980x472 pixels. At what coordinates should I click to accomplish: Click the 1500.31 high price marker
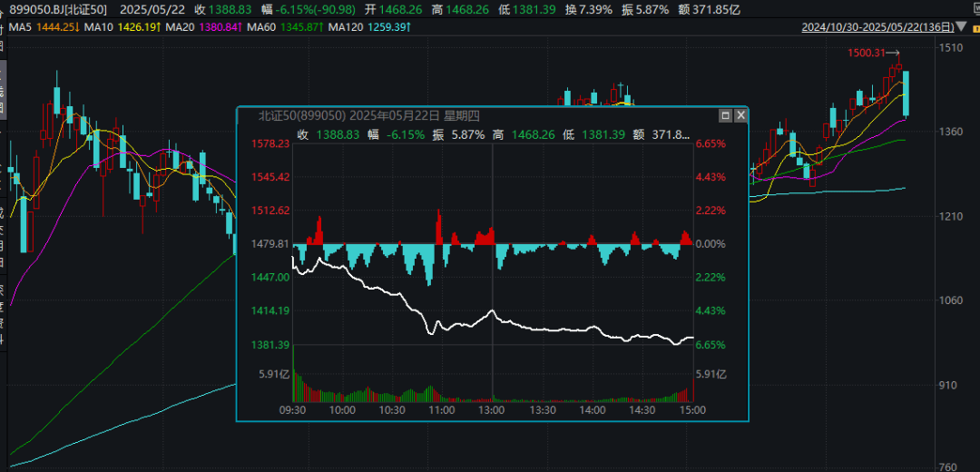(x=866, y=53)
